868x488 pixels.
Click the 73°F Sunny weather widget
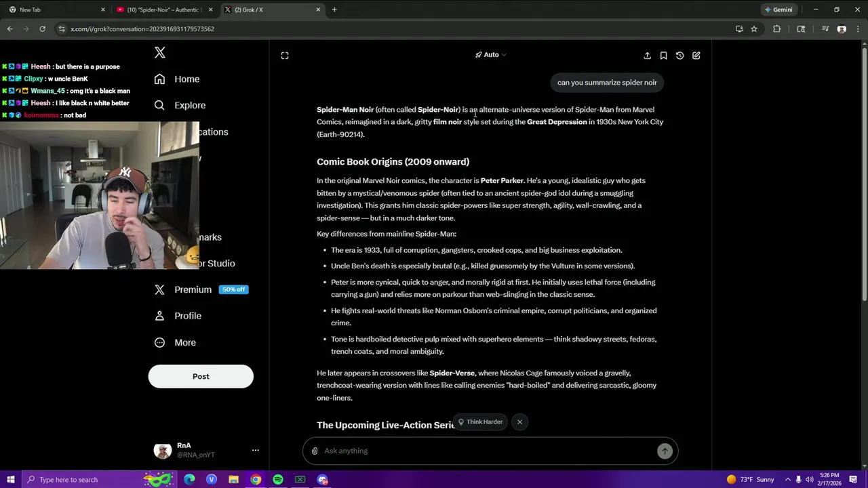click(750, 479)
